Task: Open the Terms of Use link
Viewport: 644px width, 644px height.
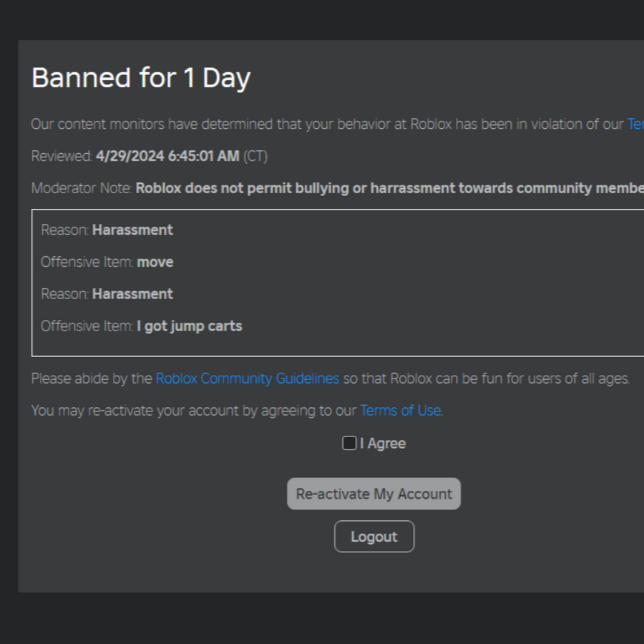Action: point(401,410)
